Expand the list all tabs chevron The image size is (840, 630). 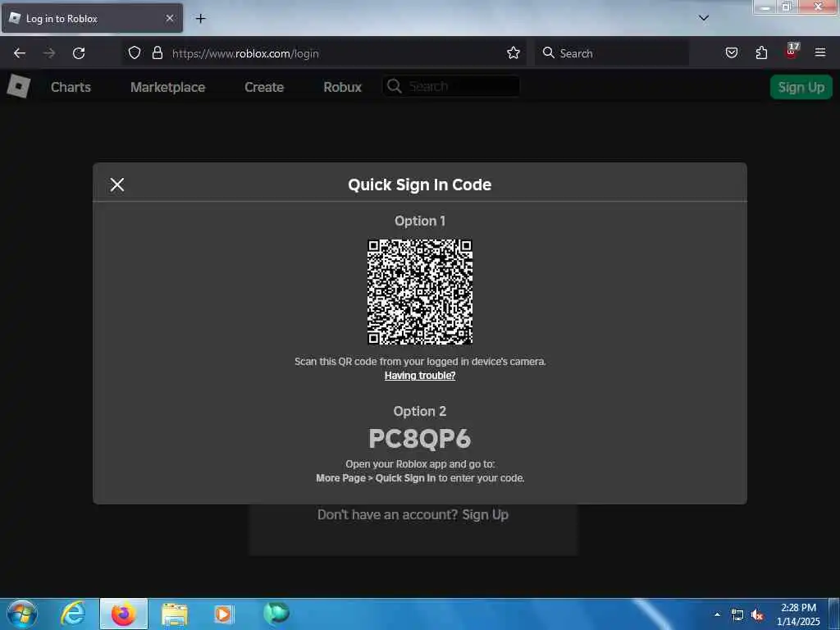(x=704, y=18)
